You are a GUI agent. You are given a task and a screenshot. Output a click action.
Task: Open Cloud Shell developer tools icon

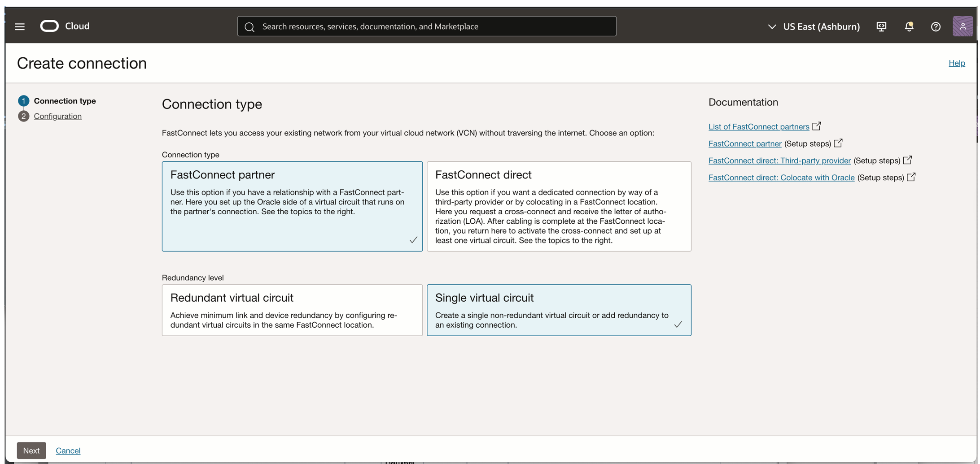[881, 26]
